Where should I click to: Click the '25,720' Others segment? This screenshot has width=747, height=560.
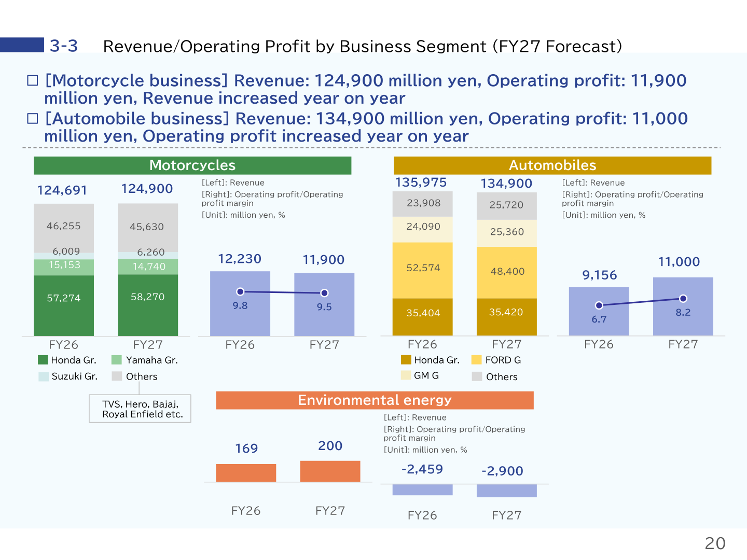(x=507, y=205)
